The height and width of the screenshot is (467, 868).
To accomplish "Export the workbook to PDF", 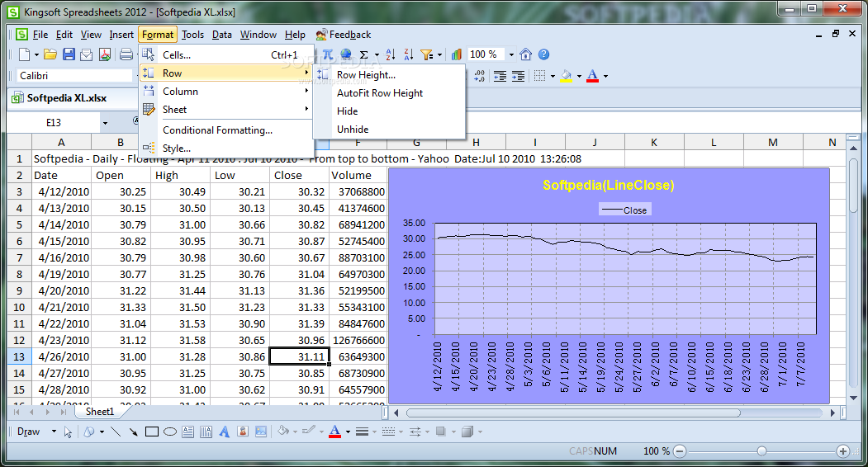I will 105,54.
